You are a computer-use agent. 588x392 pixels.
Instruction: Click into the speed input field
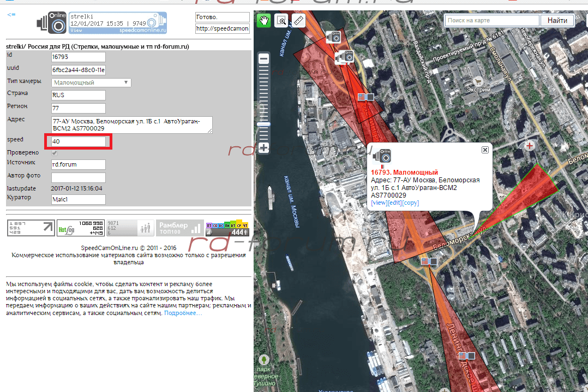pyautogui.click(x=78, y=141)
